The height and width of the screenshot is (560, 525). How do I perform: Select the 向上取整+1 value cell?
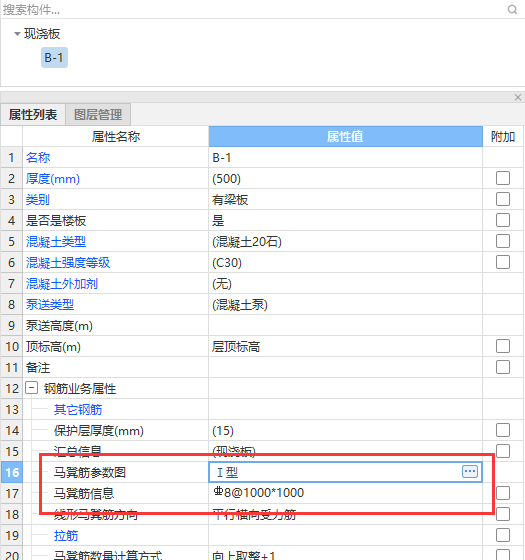point(345,554)
